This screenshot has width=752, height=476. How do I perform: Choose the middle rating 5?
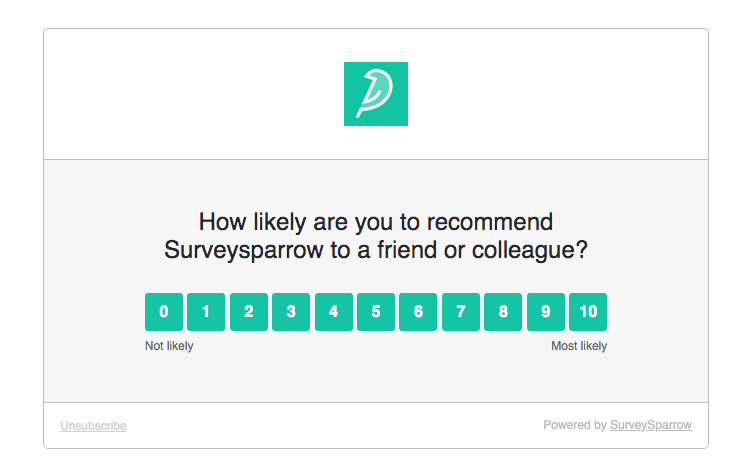click(x=376, y=312)
